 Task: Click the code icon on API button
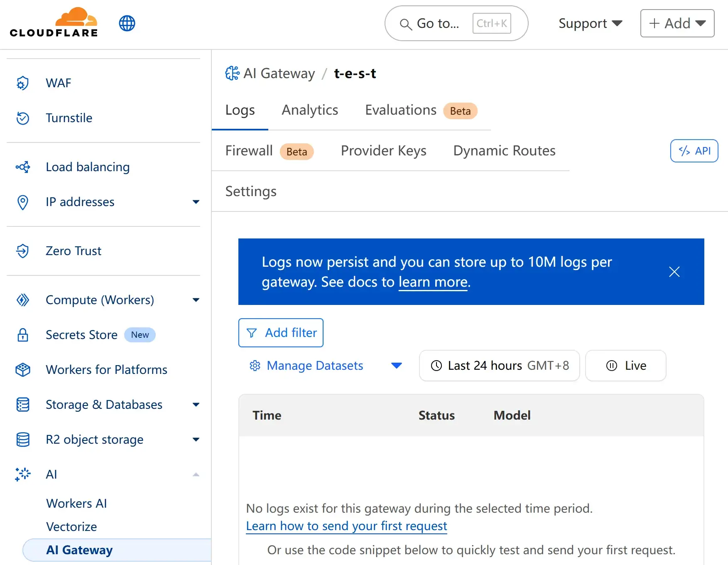tap(684, 151)
